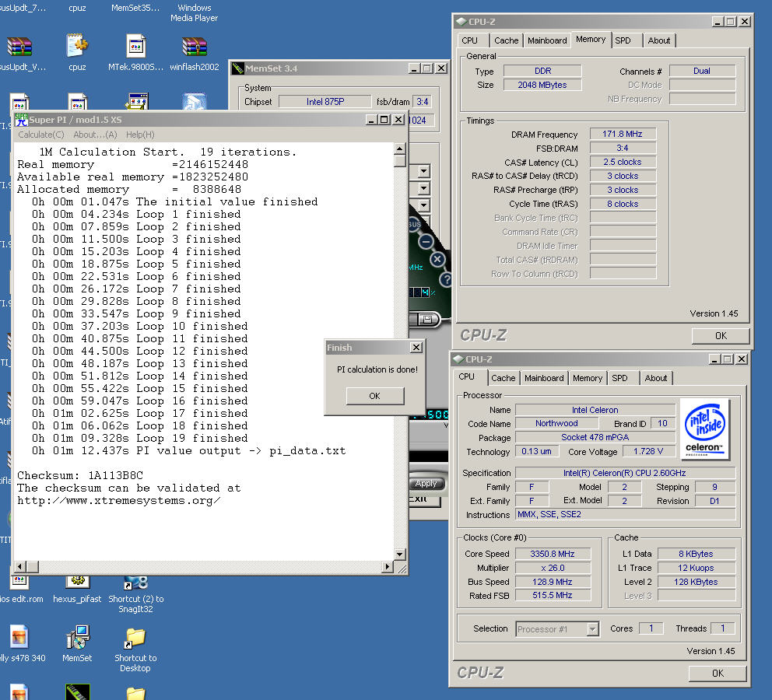
Task: Select About tab in lower CPU-Z window
Action: [656, 378]
